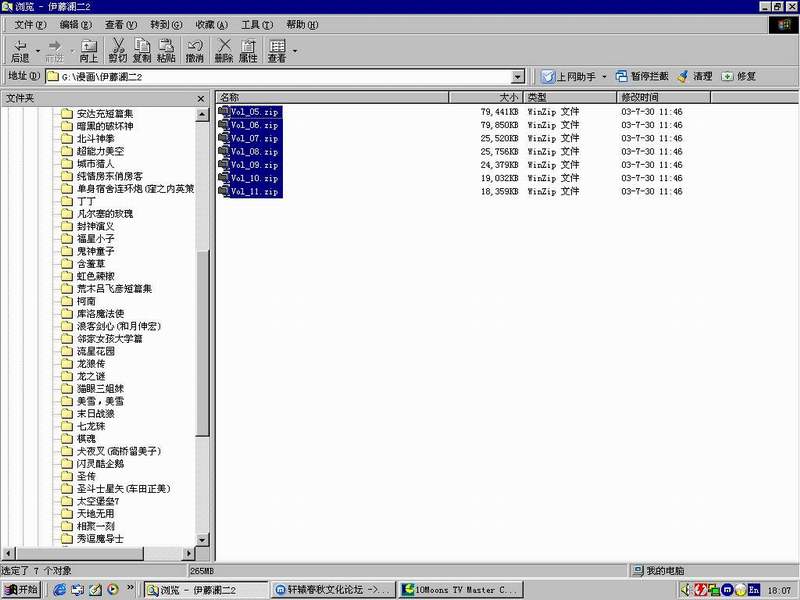Close the 文件夹 folder pane
Screen dimensions: 800x600
coord(201,98)
